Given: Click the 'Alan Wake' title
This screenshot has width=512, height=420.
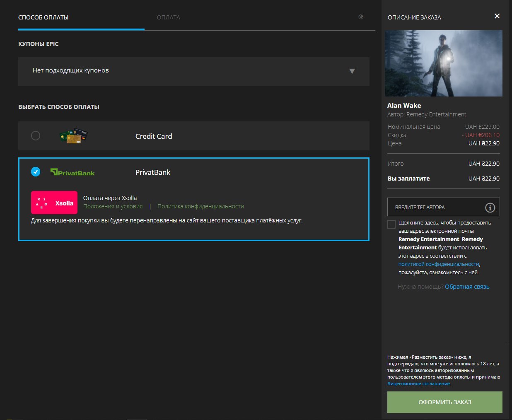Looking at the screenshot, I should click(x=404, y=106).
